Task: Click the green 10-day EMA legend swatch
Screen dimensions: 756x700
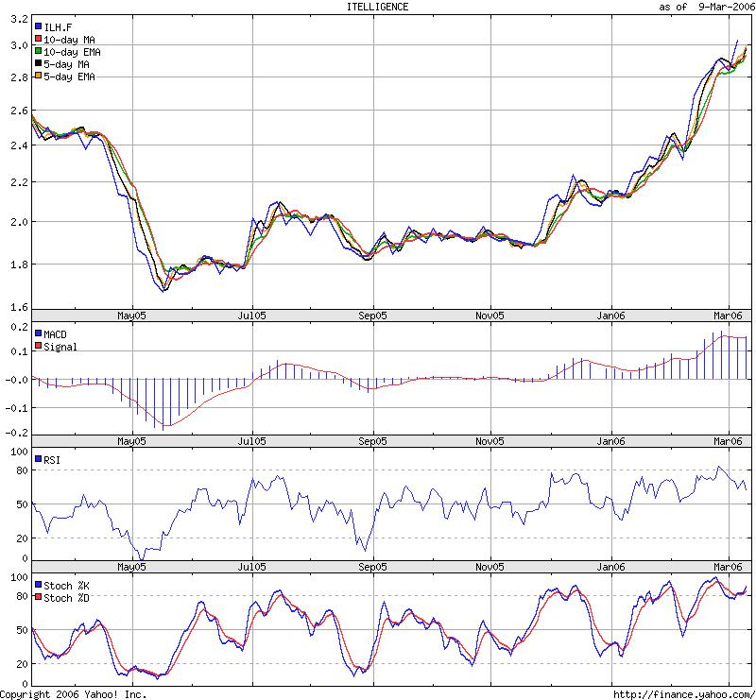Action: (37, 50)
